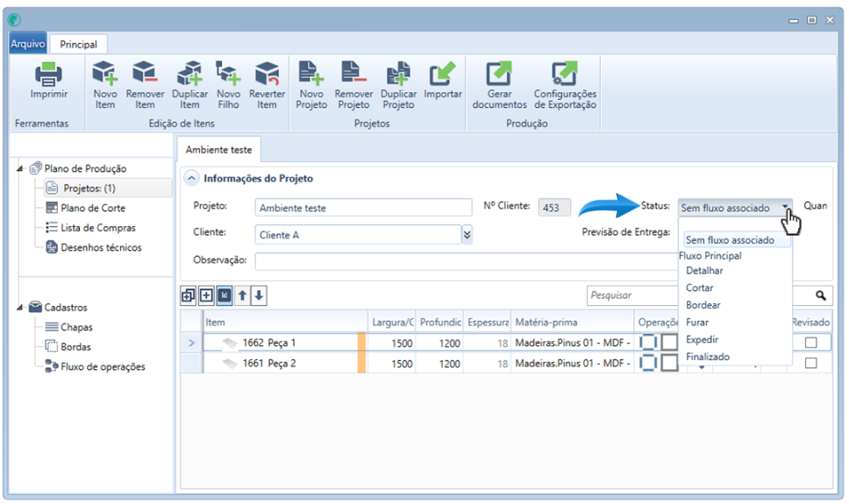Screen dimensions: 849x504
Task: Open Chapas under Cadastros
Action: click(x=76, y=327)
